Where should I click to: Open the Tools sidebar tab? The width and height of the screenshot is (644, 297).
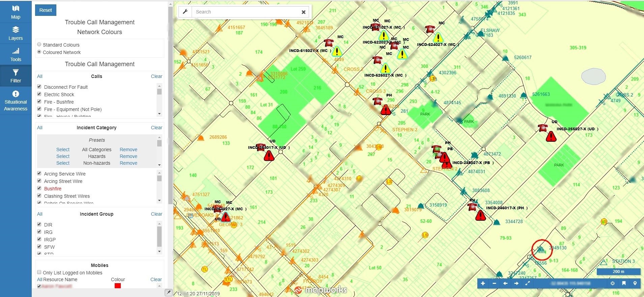tap(16, 54)
